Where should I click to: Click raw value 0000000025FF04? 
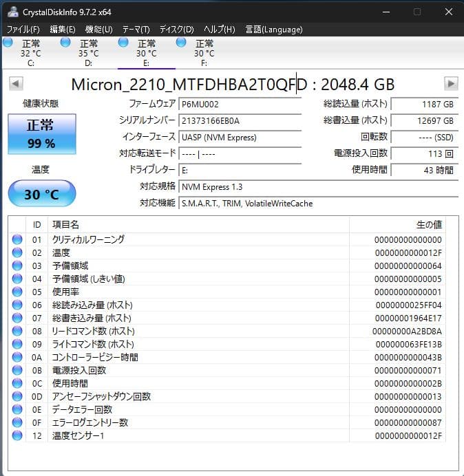coord(409,305)
